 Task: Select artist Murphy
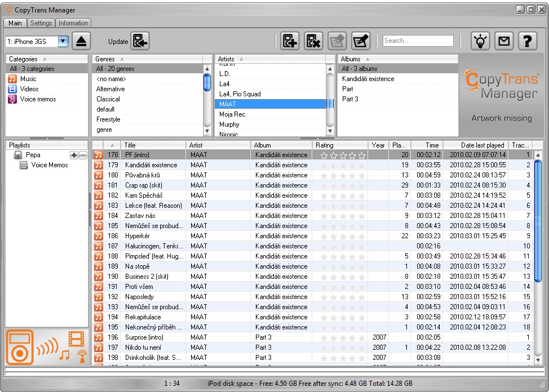[271, 124]
